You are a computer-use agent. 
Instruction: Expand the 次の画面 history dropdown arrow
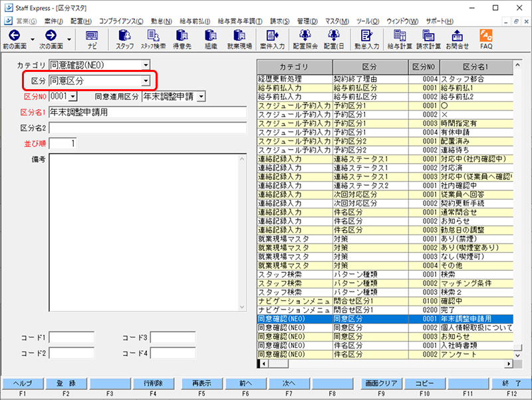coord(69,39)
